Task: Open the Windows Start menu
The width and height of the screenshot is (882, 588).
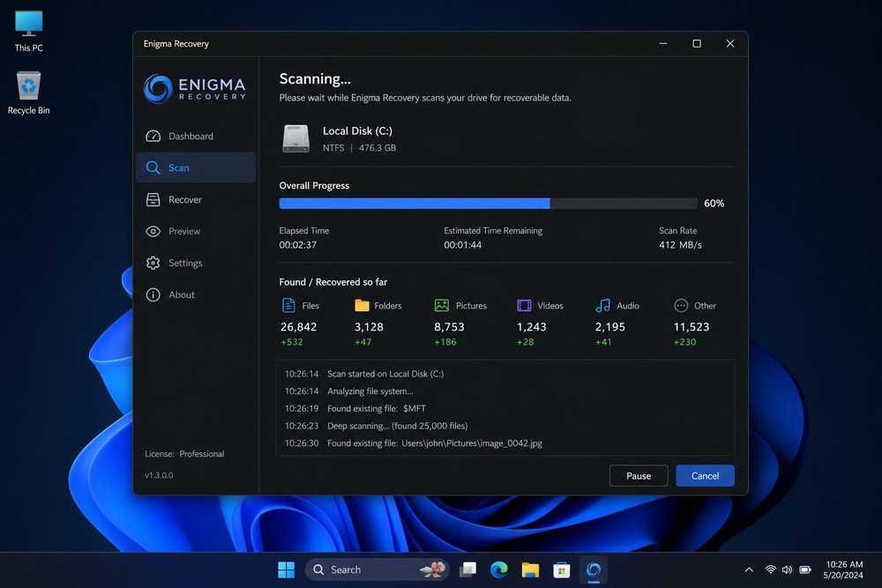Action: (287, 569)
